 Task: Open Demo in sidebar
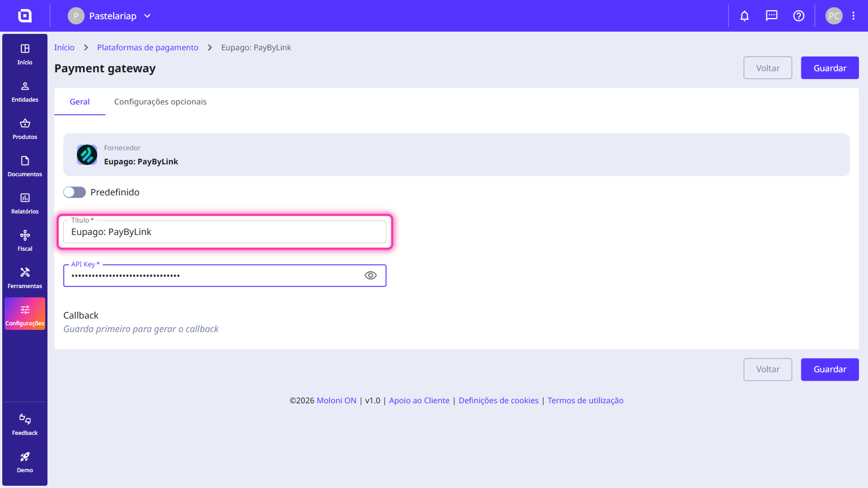pyautogui.click(x=25, y=463)
